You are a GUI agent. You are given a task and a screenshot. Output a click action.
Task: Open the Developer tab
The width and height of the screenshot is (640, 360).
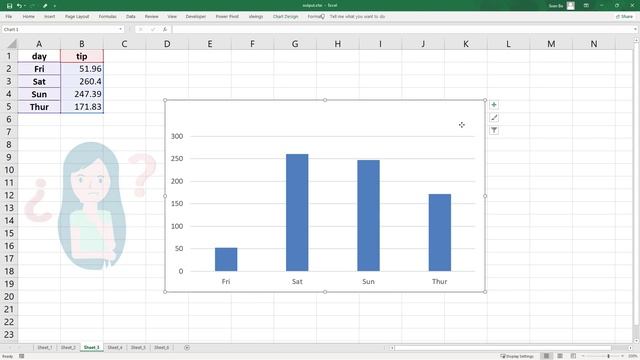click(196, 16)
